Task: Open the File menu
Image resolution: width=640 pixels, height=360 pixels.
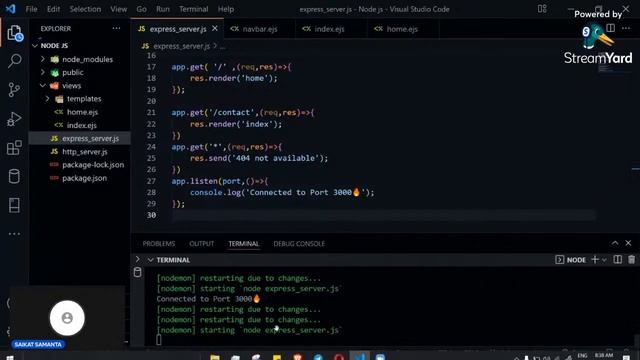Action: [31, 9]
